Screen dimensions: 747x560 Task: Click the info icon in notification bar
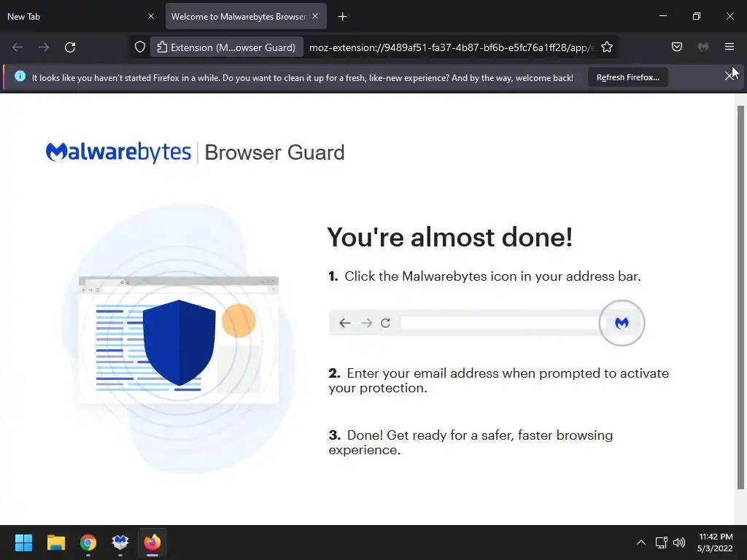[x=20, y=76]
